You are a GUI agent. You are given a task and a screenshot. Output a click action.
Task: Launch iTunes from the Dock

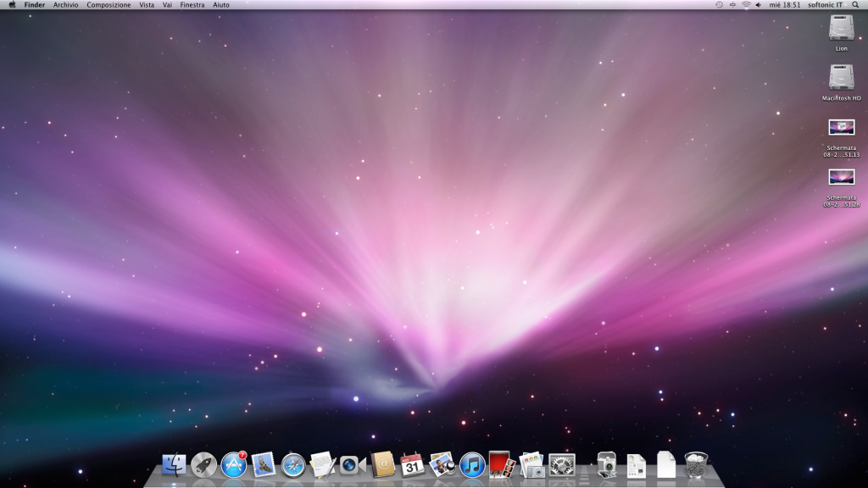tap(472, 464)
